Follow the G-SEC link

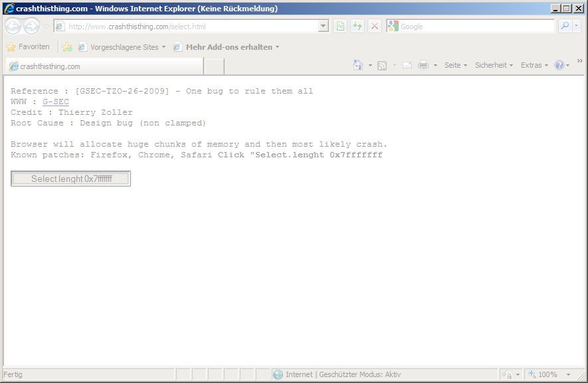click(x=56, y=102)
